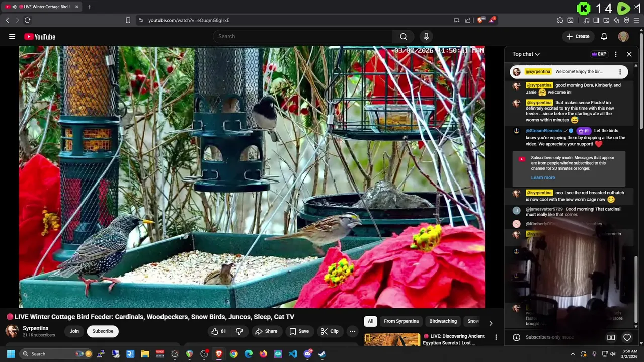Share this page from address bar

(468, 20)
